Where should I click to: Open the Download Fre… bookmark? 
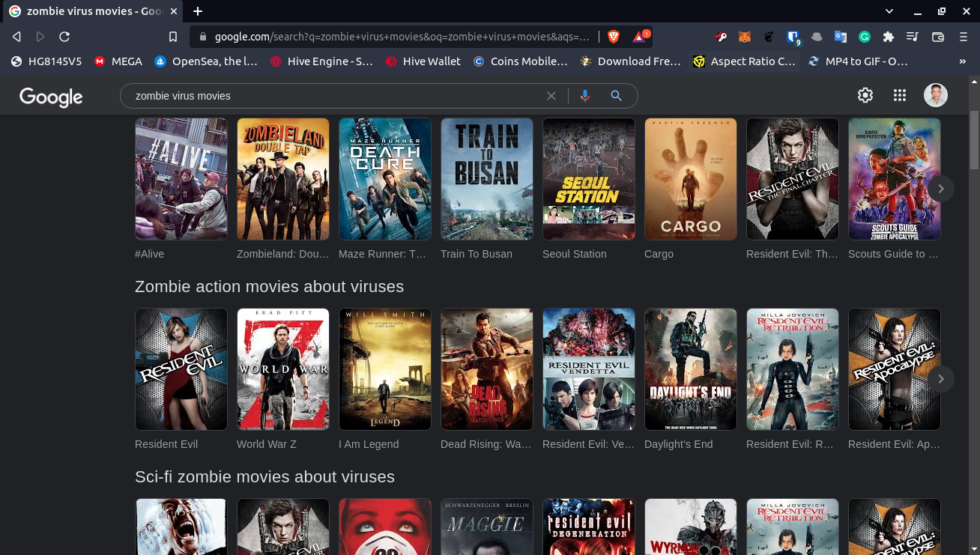coord(630,61)
